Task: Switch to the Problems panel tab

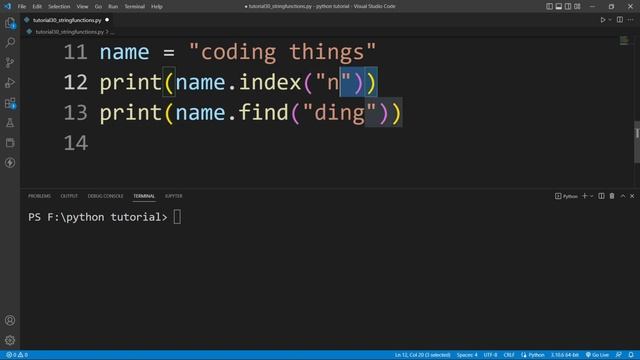Action: (39, 196)
